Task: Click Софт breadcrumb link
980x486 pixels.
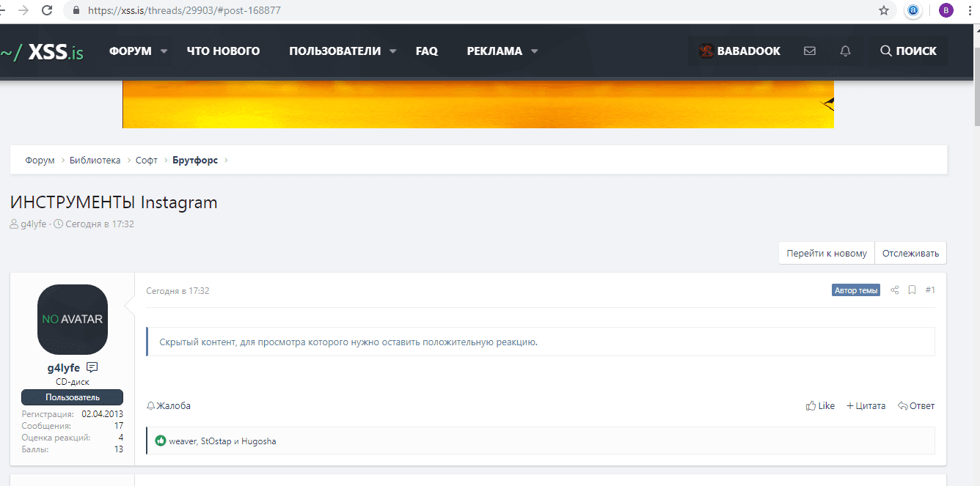Action: (147, 161)
